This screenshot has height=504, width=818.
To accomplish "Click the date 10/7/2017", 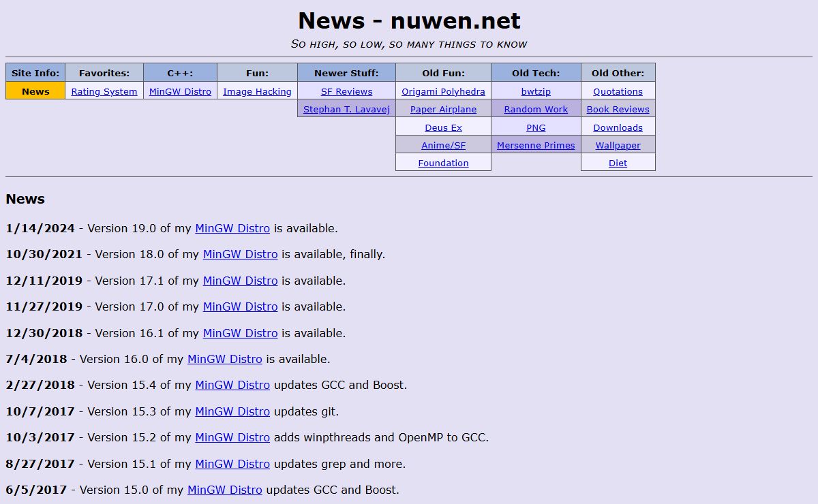I will pos(40,411).
